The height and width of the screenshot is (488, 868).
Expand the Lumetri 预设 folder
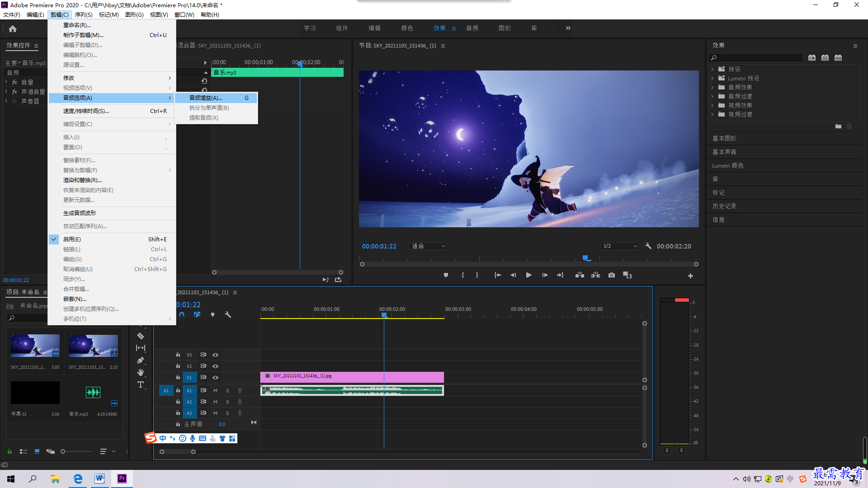(712, 78)
